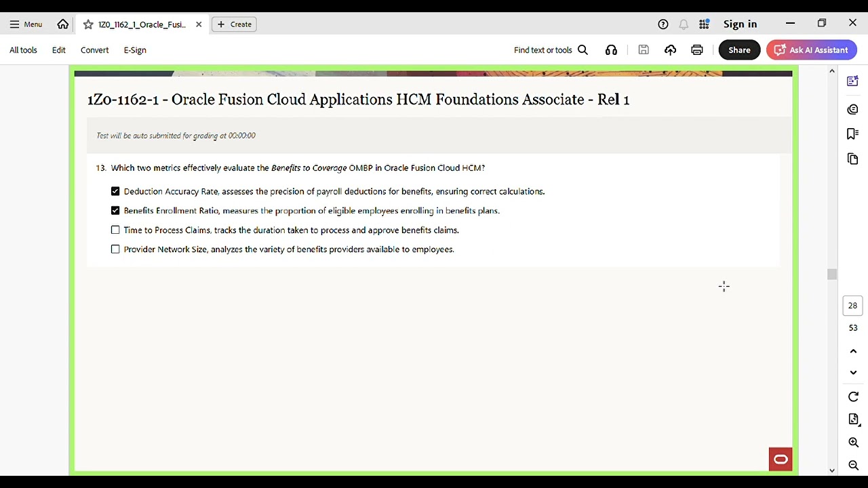
Task: Uncheck Benefits Enrollment Ratio option
Action: coord(115,211)
